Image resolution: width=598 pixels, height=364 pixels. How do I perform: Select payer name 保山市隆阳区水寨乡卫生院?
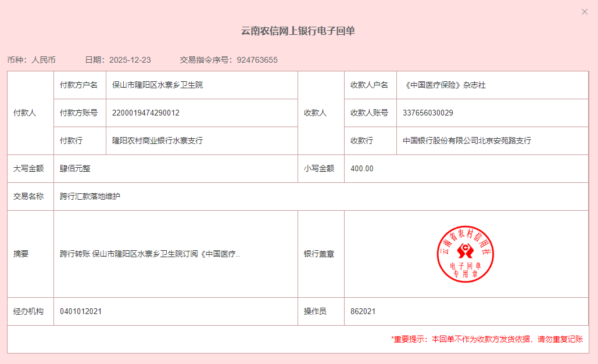click(157, 85)
